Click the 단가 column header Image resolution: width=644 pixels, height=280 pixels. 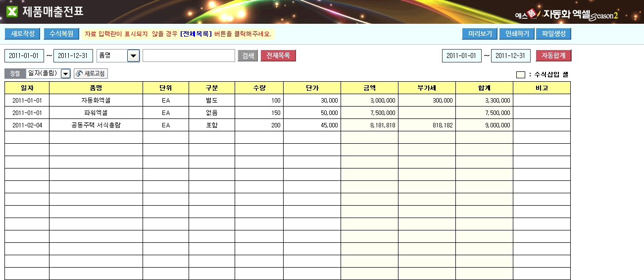click(312, 88)
